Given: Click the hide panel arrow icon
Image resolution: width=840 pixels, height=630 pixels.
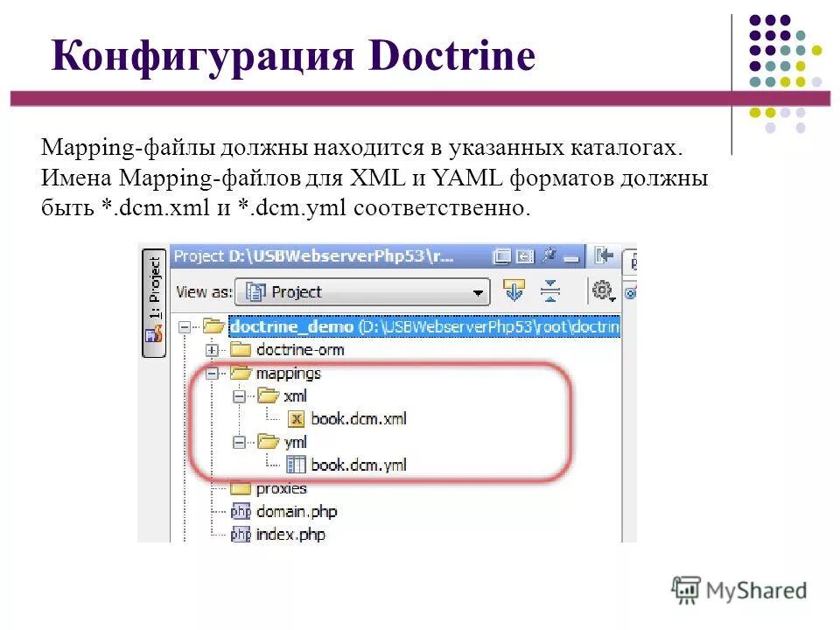Looking at the screenshot, I should (603, 255).
